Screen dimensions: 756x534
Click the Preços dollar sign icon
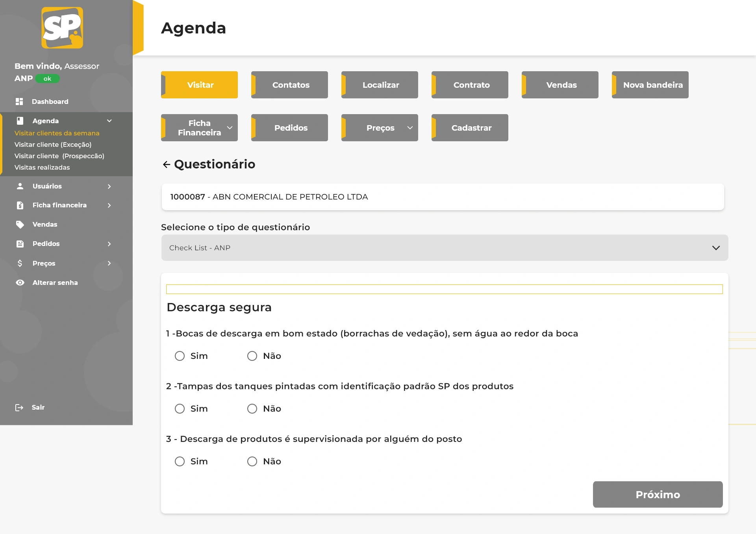[20, 263]
